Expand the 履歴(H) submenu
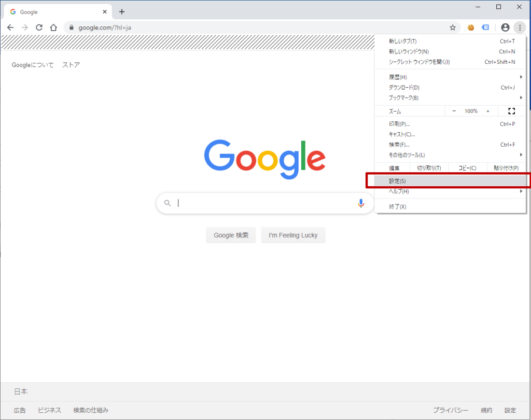The height and width of the screenshot is (420, 531). (x=450, y=77)
